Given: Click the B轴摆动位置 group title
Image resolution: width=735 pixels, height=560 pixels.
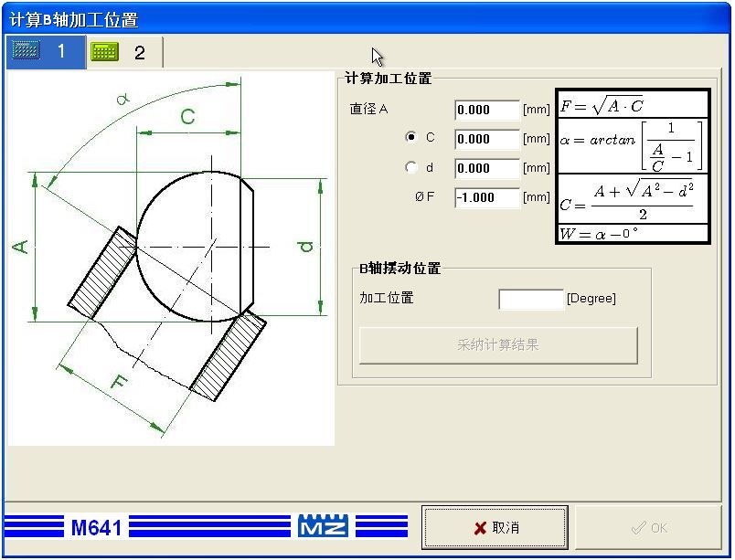Looking at the screenshot, I should 399,269.
